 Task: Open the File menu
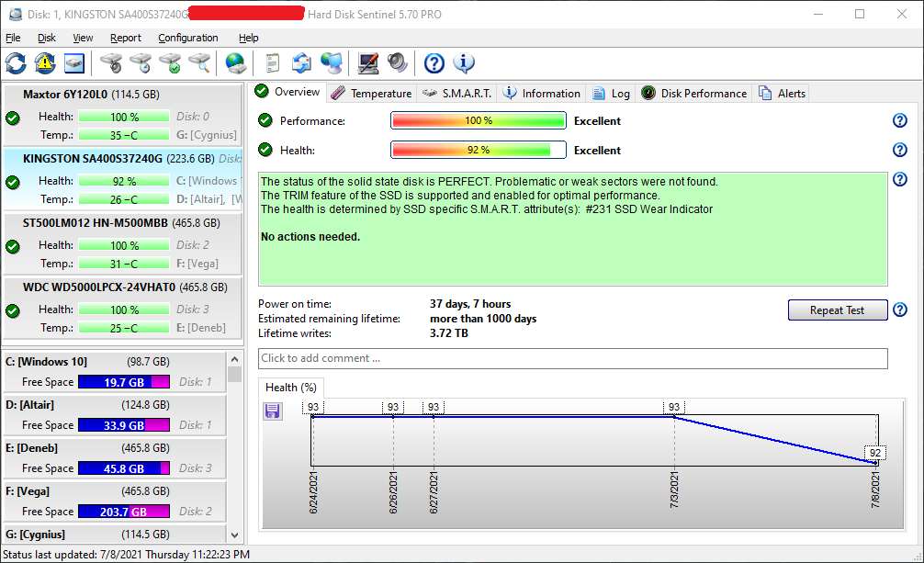click(x=13, y=38)
